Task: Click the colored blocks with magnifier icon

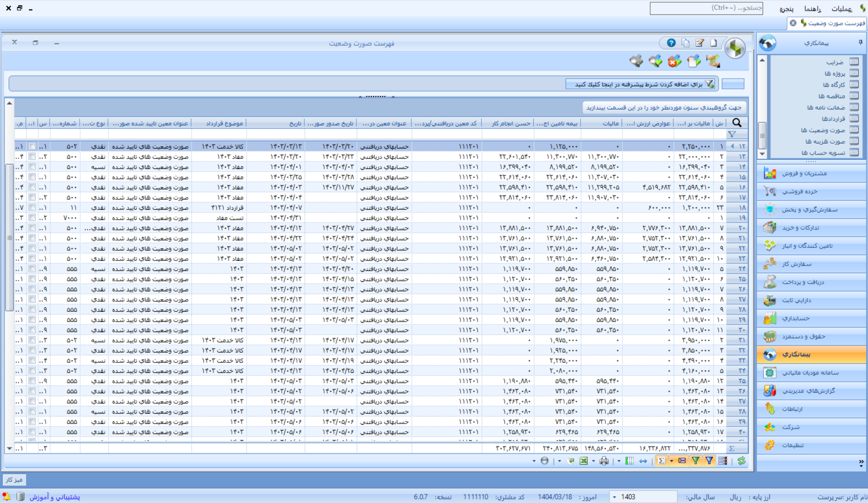Action: coord(655,61)
